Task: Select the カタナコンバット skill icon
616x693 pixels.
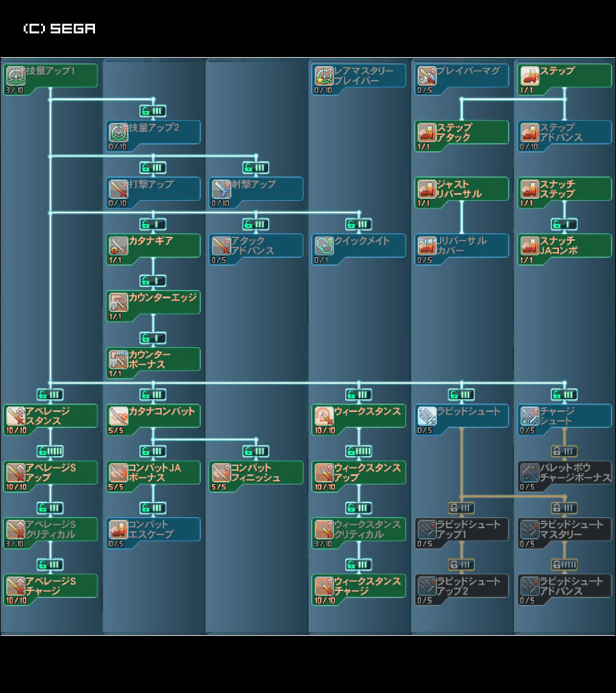Action: tap(119, 416)
